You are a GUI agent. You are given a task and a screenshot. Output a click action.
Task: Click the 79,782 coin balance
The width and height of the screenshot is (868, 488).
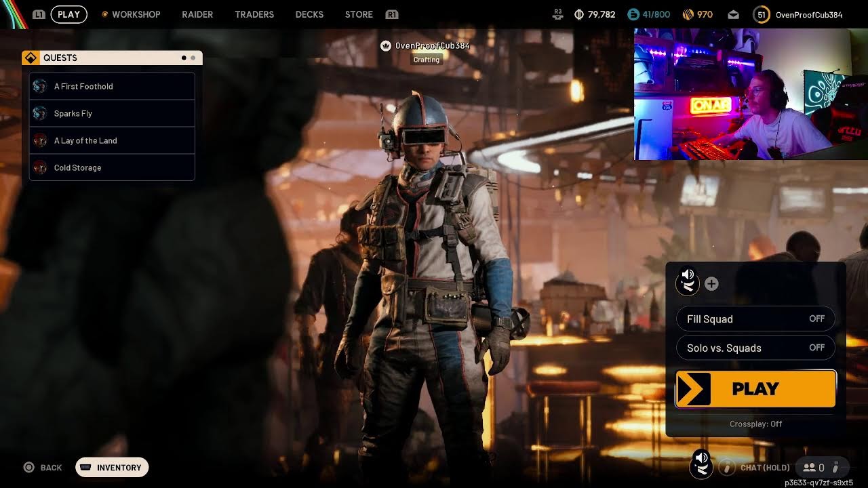pyautogui.click(x=601, y=14)
